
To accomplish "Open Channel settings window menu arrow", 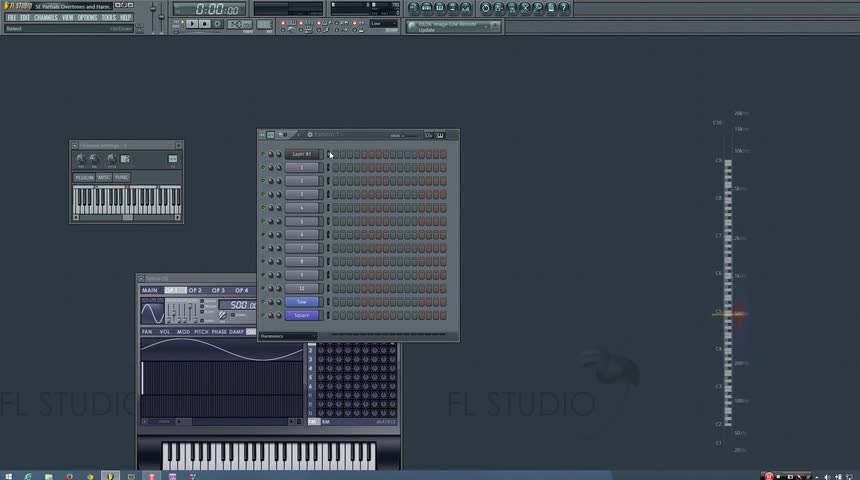I will tap(75, 146).
